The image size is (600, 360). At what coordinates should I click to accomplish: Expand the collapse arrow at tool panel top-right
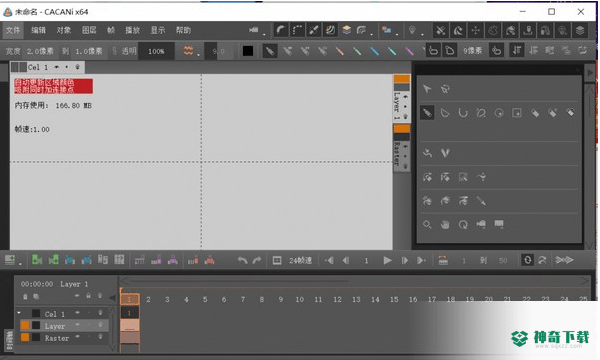tap(590, 73)
